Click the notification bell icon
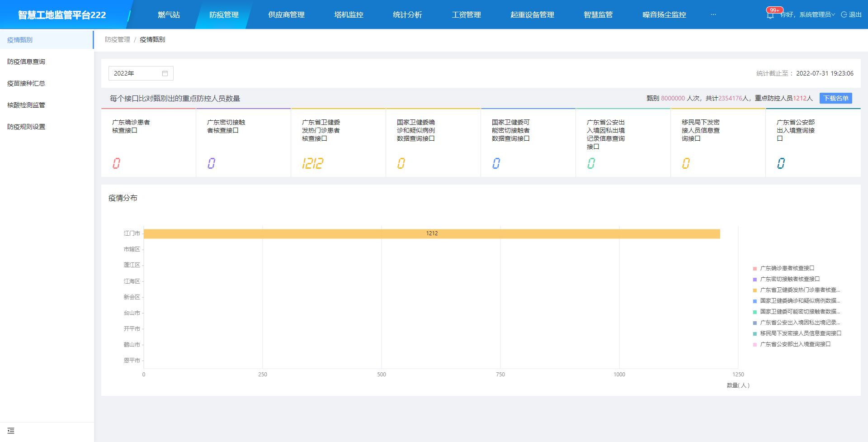 click(770, 15)
